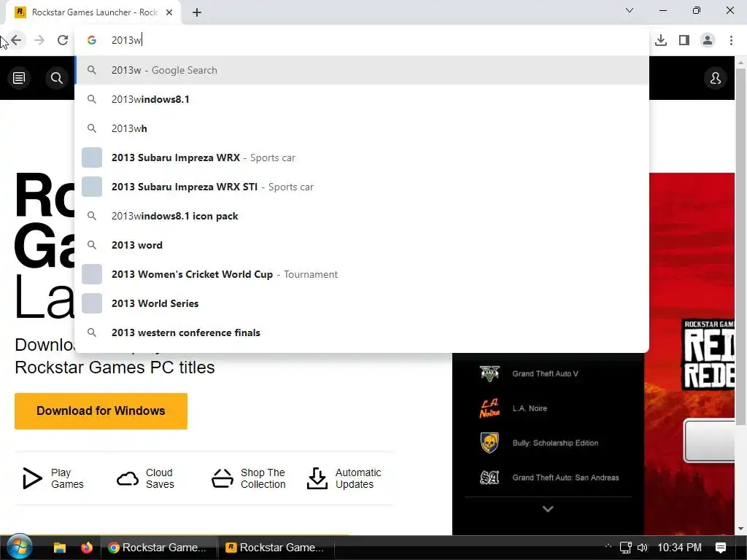The image size is (747, 560).
Task: Open the volume tray icon
Action: [x=642, y=548]
